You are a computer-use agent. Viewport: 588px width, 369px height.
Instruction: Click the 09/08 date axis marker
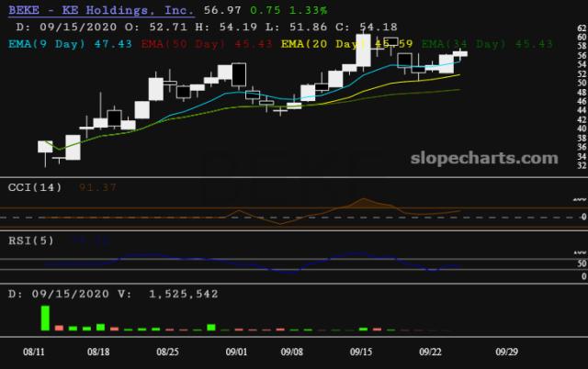coord(292,352)
